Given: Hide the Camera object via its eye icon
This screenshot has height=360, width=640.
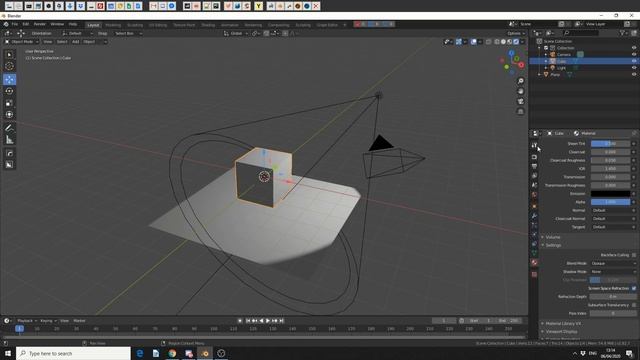Looking at the screenshot, I should (634, 54).
